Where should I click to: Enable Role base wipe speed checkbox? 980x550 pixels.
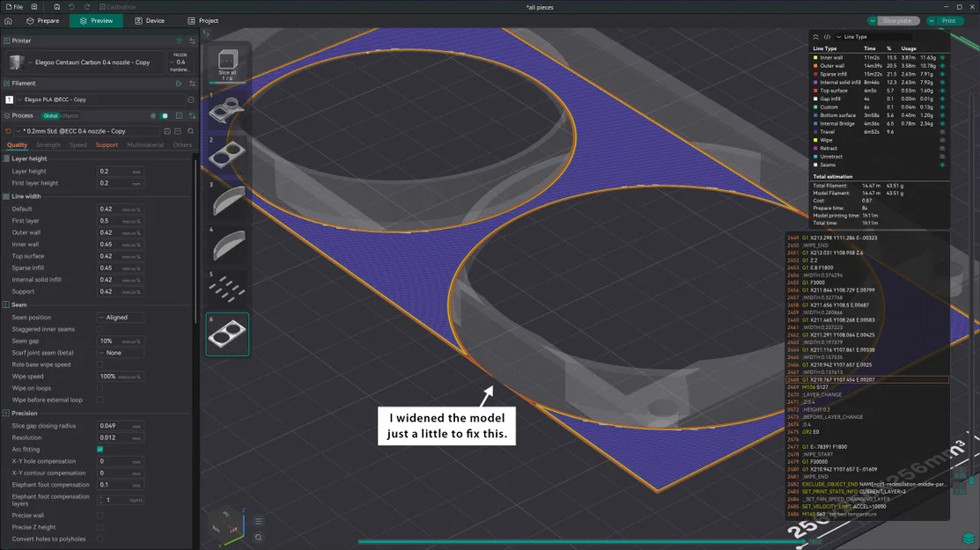click(x=100, y=364)
